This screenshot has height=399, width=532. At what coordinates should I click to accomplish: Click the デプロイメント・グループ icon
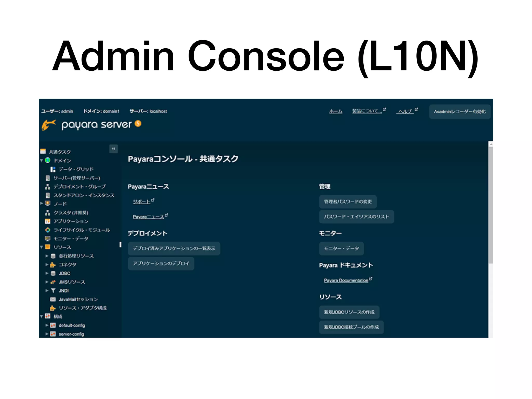pyautogui.click(x=48, y=187)
